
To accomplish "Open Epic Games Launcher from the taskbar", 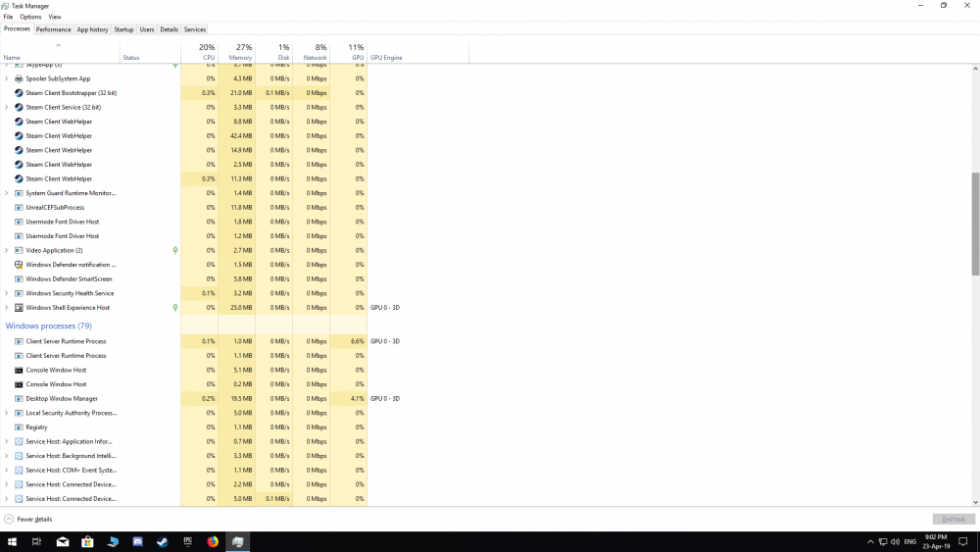I will coord(187,542).
